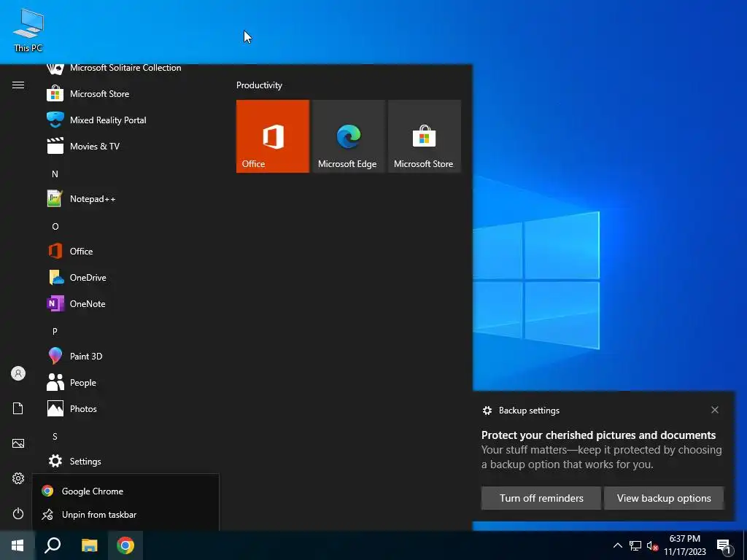Click the muted volume tray icon
The image size is (747, 560).
coord(652,545)
